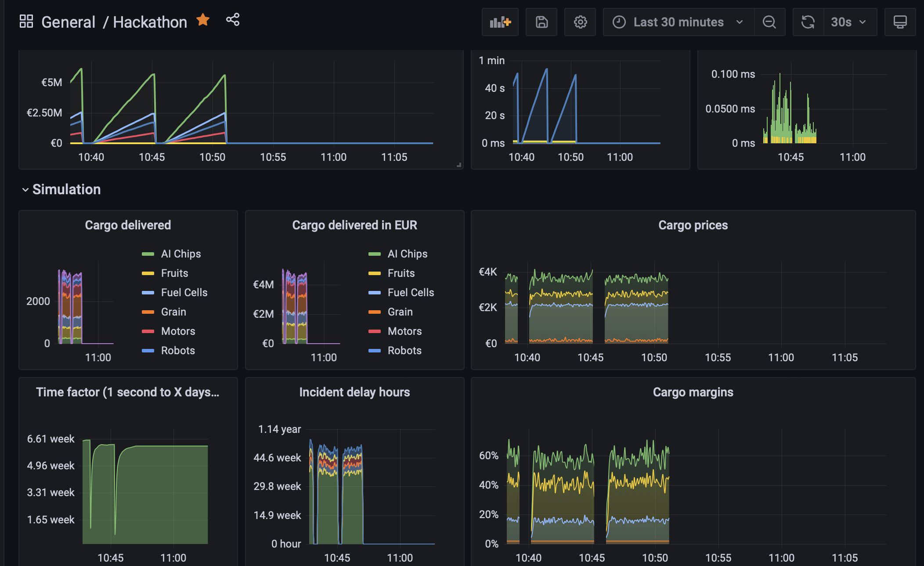Refresh the dashboard now

point(808,22)
